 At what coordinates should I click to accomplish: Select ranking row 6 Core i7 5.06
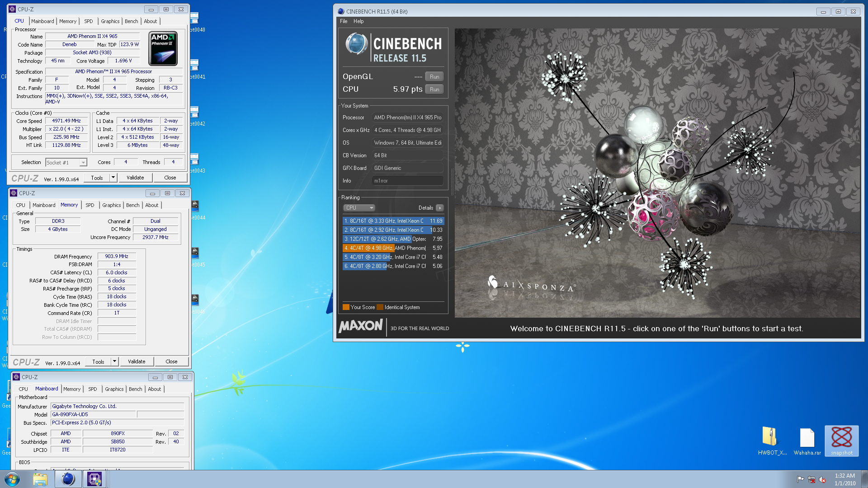tap(393, 266)
